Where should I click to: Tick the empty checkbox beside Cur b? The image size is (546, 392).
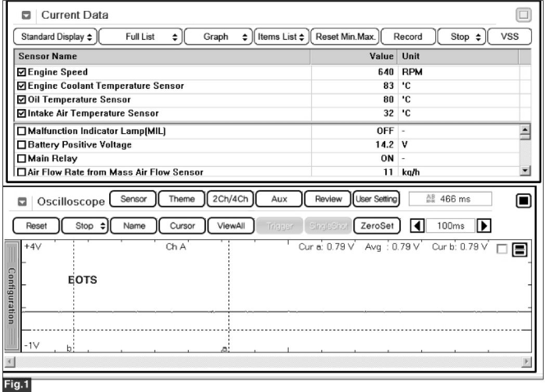(x=502, y=249)
